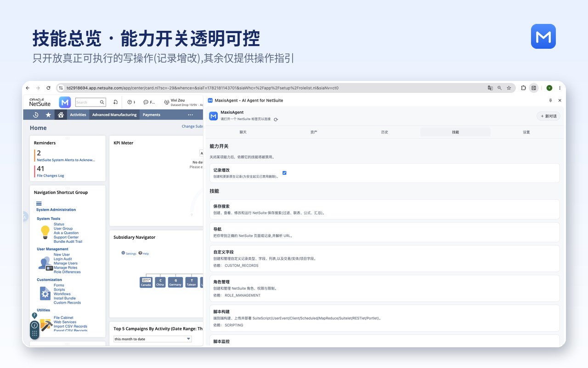Switch to the 设置 tab
This screenshot has height=368, width=588.
point(526,132)
